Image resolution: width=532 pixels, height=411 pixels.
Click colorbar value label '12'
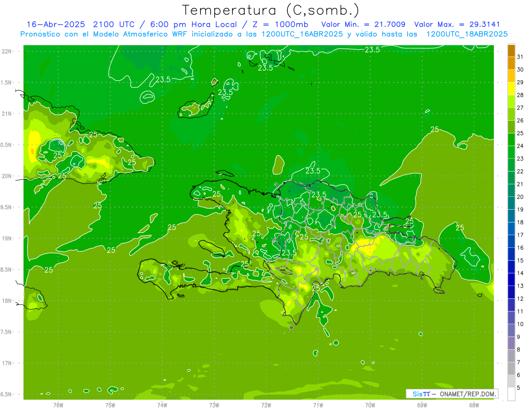click(520, 298)
